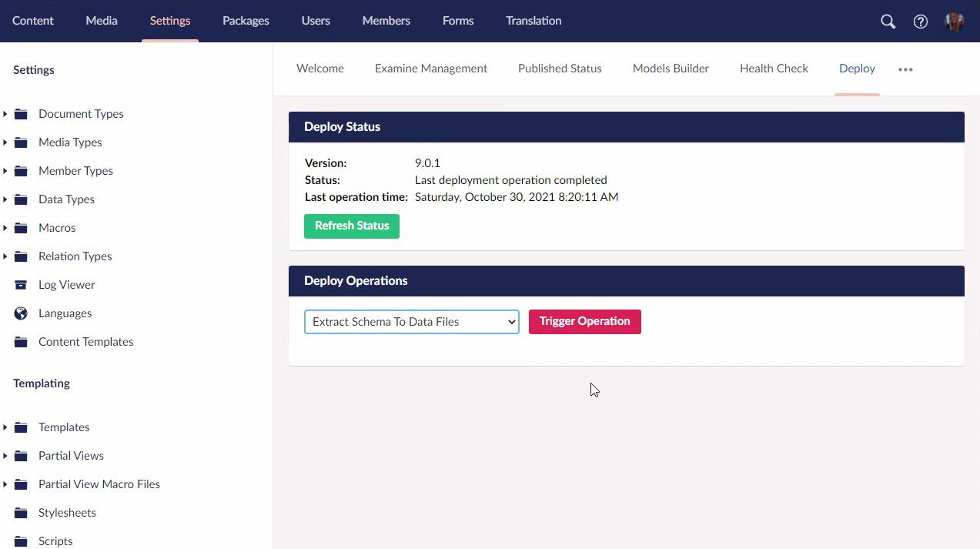
Task: Click the Templates folder icon
Action: (22, 427)
